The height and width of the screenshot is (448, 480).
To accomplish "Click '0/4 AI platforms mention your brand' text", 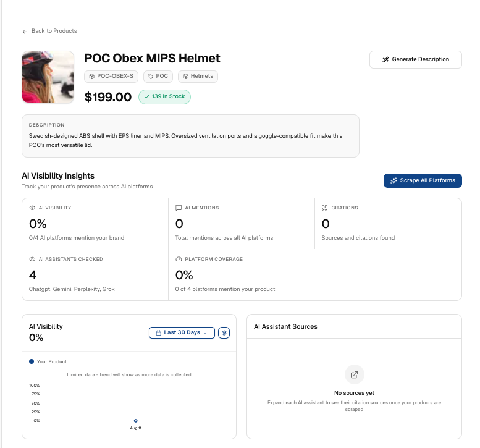I will pos(77,238).
